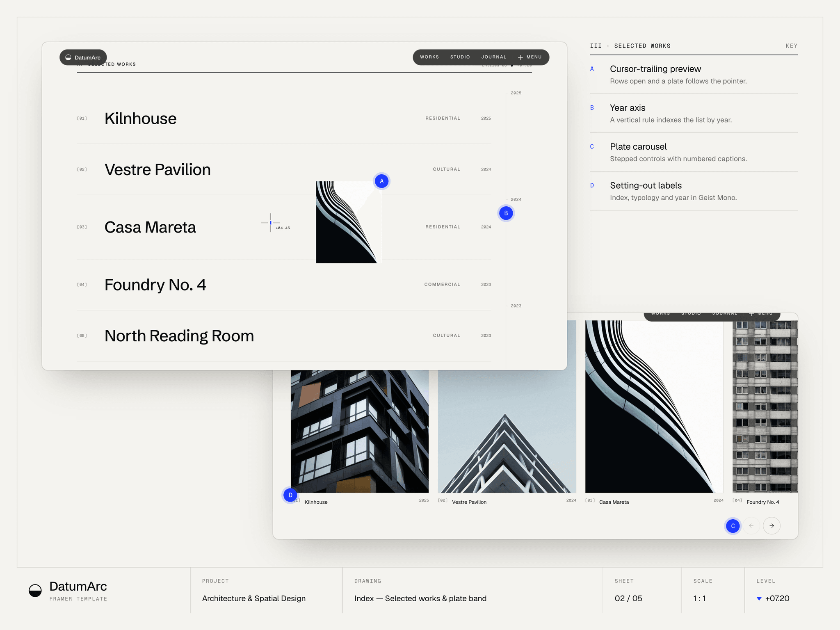Viewport: 840px width, 630px height.
Task: Open the plus MENU button in navbar
Action: 530,57
